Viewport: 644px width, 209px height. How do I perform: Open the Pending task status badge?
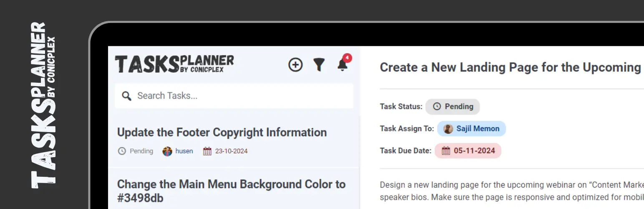click(453, 107)
